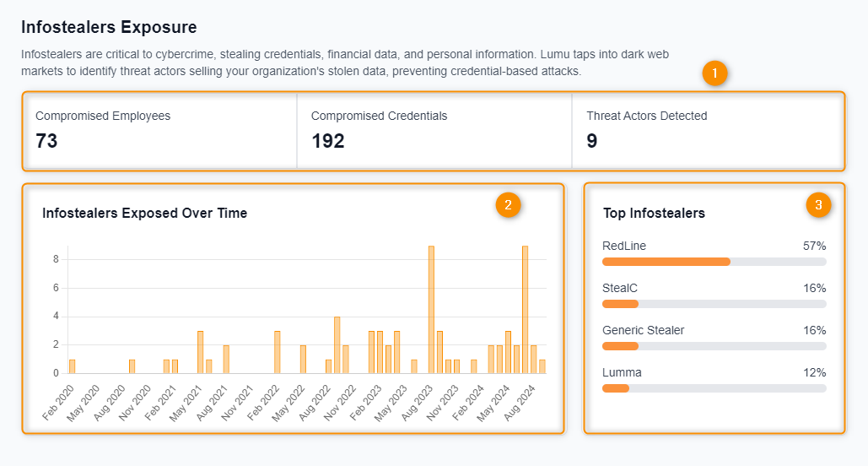The width and height of the screenshot is (868, 466).
Task: Click the chart bar reaching value 4
Action: coord(337,344)
